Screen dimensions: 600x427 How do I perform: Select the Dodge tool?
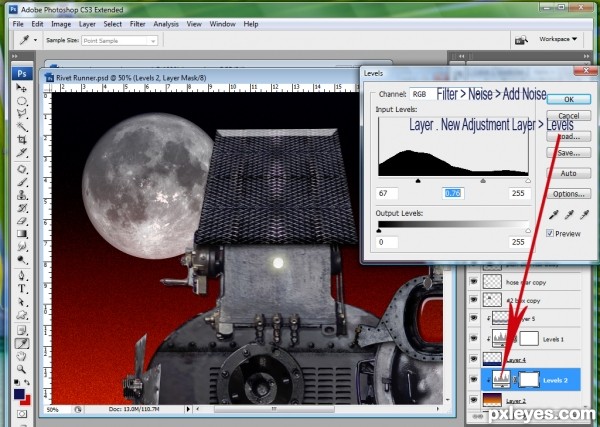[x=21, y=260]
